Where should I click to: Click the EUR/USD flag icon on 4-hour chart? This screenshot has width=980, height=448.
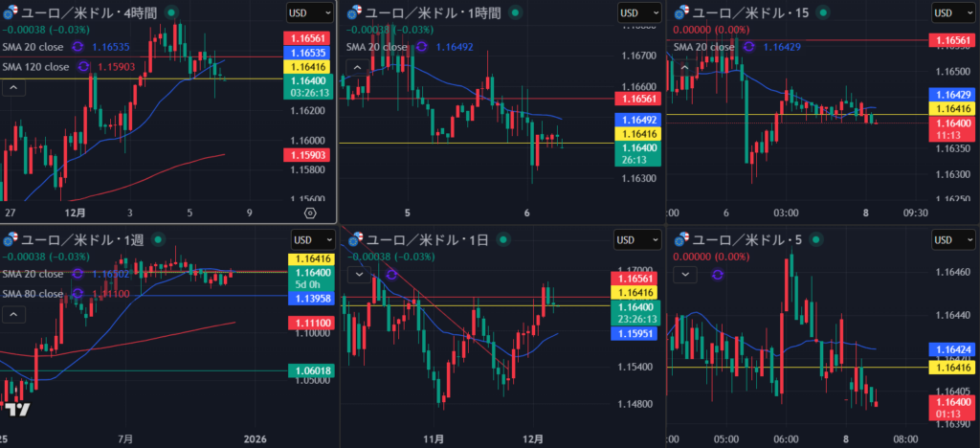click(11, 12)
